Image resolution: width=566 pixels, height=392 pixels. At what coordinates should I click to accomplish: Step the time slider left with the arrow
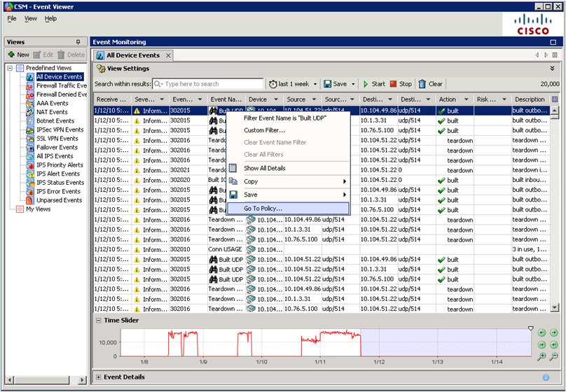pyautogui.click(x=541, y=332)
